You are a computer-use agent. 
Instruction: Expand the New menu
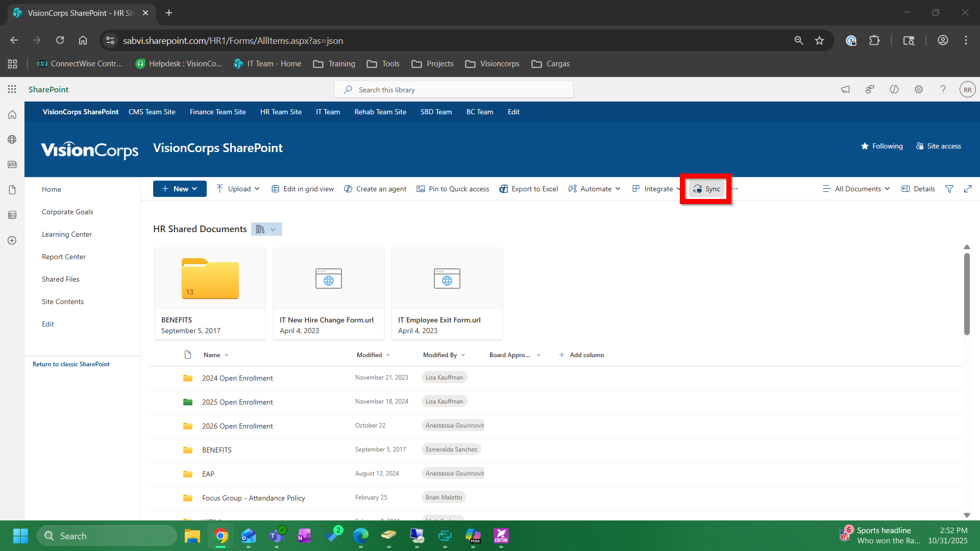[x=179, y=189]
